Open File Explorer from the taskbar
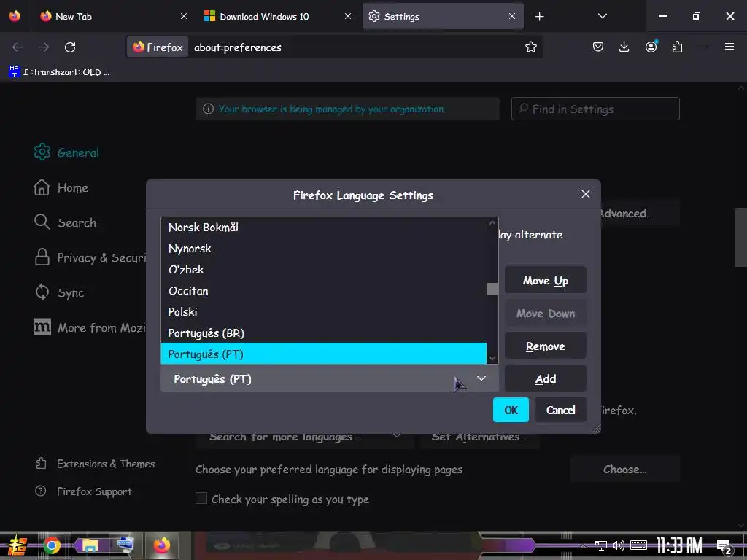Screen dimensions: 747x560 90,545
